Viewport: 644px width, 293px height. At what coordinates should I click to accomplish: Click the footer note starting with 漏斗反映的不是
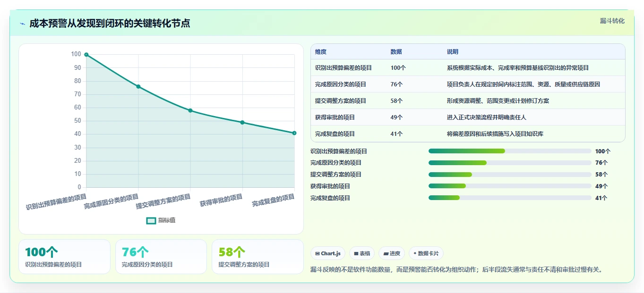pyautogui.click(x=456, y=270)
